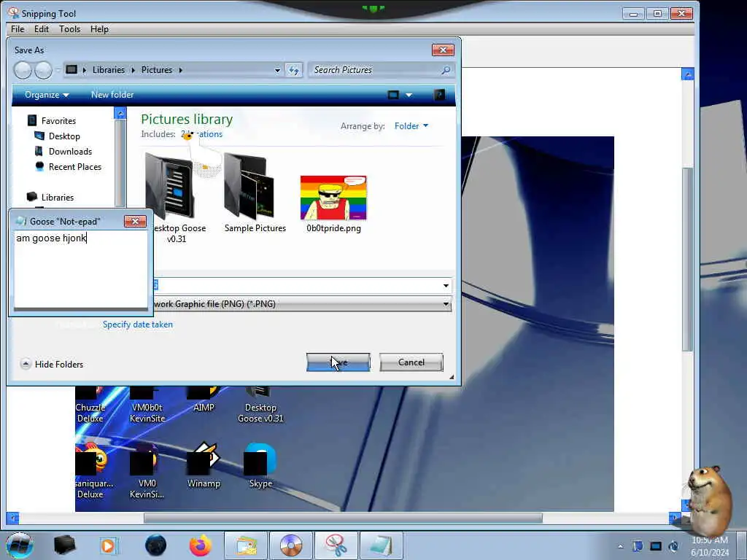Click the Skype desktop icon in snip
This screenshot has width=747, height=560.
tap(260, 466)
